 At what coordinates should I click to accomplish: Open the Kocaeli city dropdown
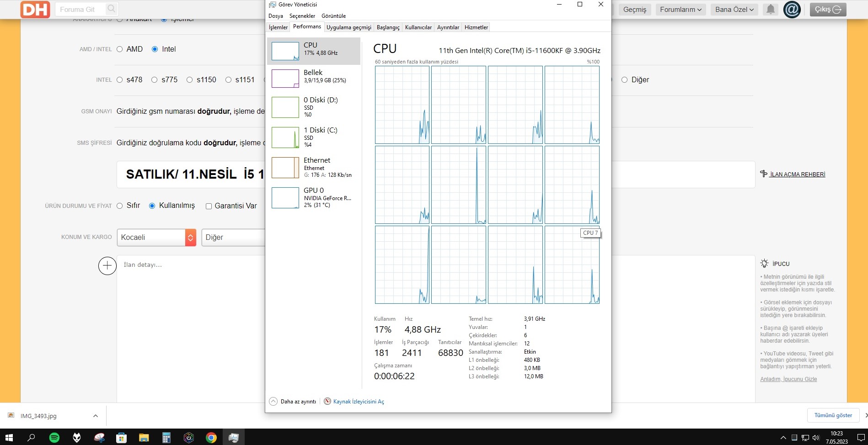pos(156,238)
